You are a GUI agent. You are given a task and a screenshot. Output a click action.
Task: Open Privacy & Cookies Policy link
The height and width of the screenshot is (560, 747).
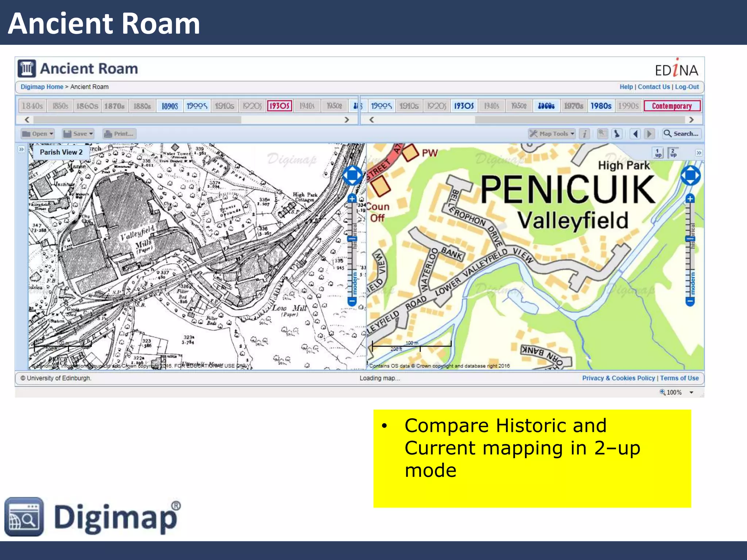618,378
